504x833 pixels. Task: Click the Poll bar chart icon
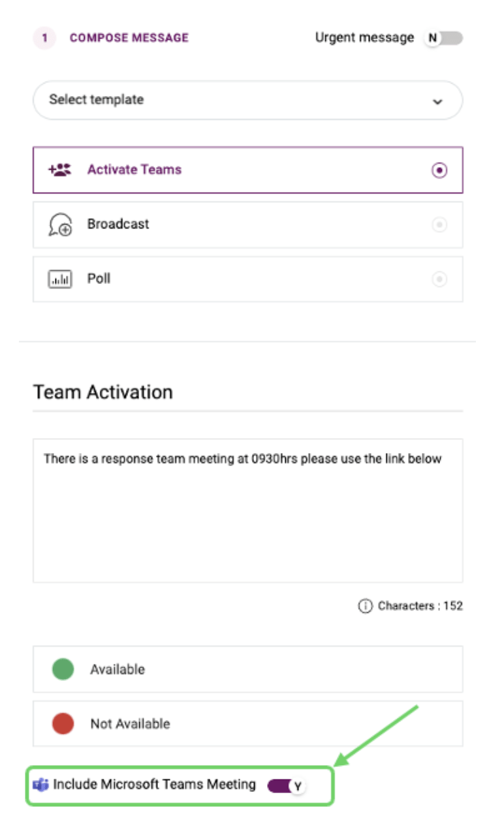pyautogui.click(x=60, y=279)
